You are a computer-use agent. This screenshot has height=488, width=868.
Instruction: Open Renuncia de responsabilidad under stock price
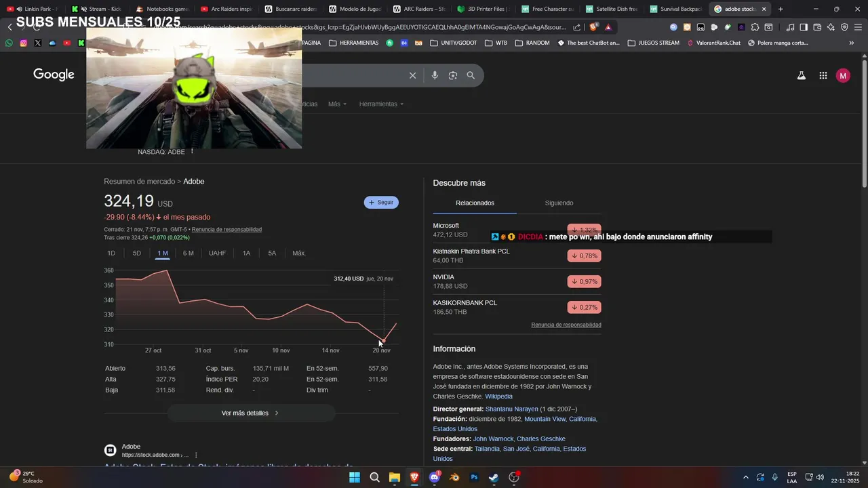[x=226, y=229]
